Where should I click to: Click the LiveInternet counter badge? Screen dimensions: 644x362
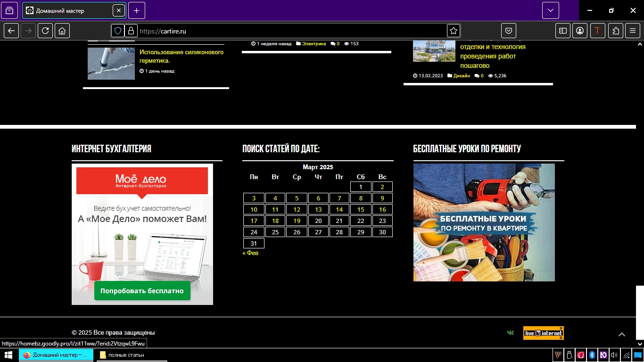pos(544,333)
